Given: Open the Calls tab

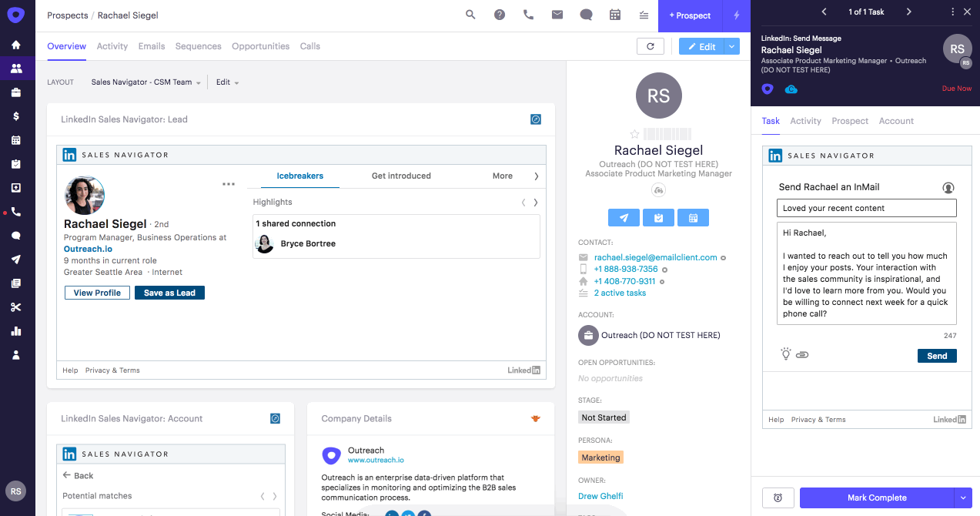Looking at the screenshot, I should tap(310, 46).
